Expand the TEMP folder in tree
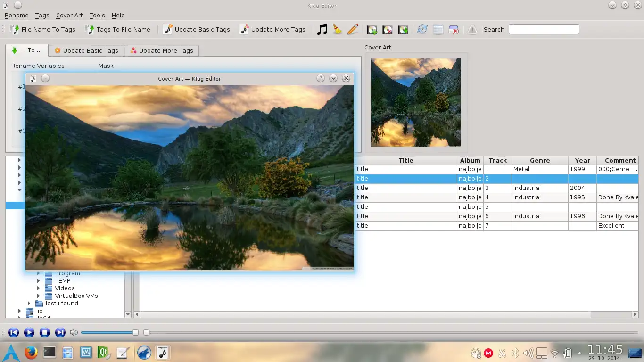This screenshot has height=362, width=644. 39,281
